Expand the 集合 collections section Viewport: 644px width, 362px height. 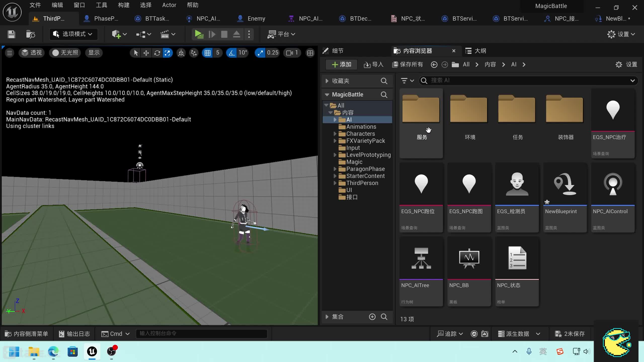click(327, 317)
